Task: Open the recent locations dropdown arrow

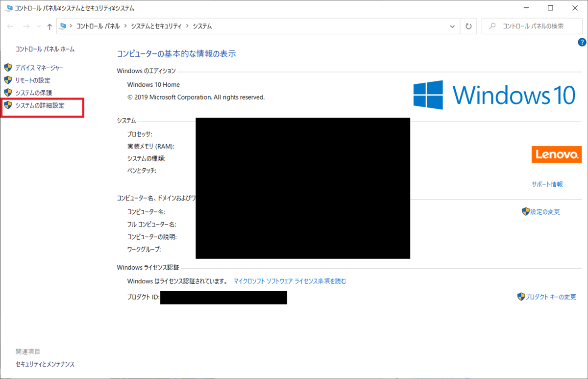Action: pos(39,26)
